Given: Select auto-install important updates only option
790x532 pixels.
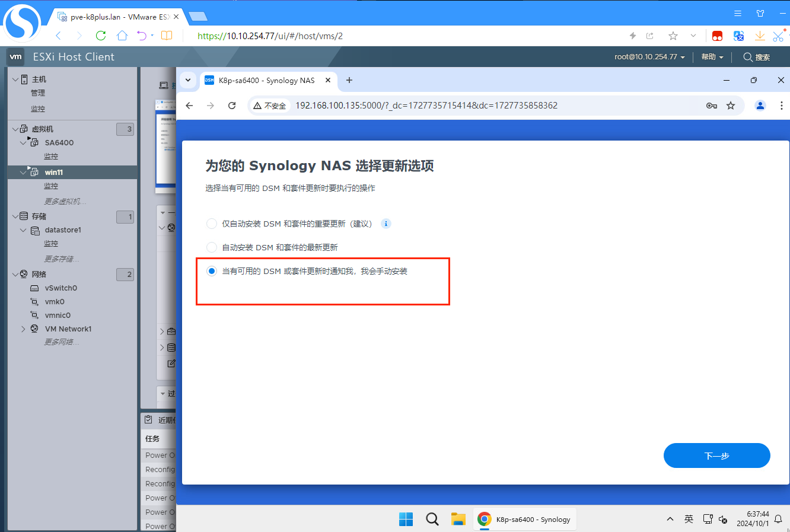Looking at the screenshot, I should [212, 224].
